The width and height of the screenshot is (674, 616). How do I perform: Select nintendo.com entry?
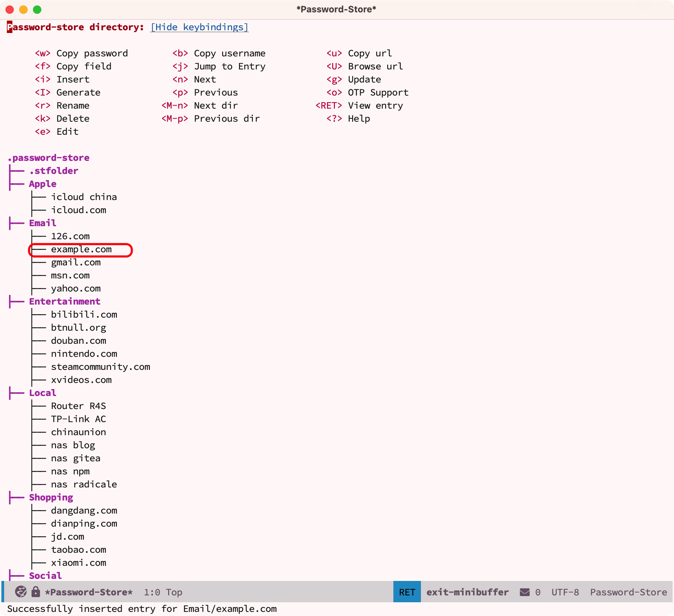[x=84, y=354]
